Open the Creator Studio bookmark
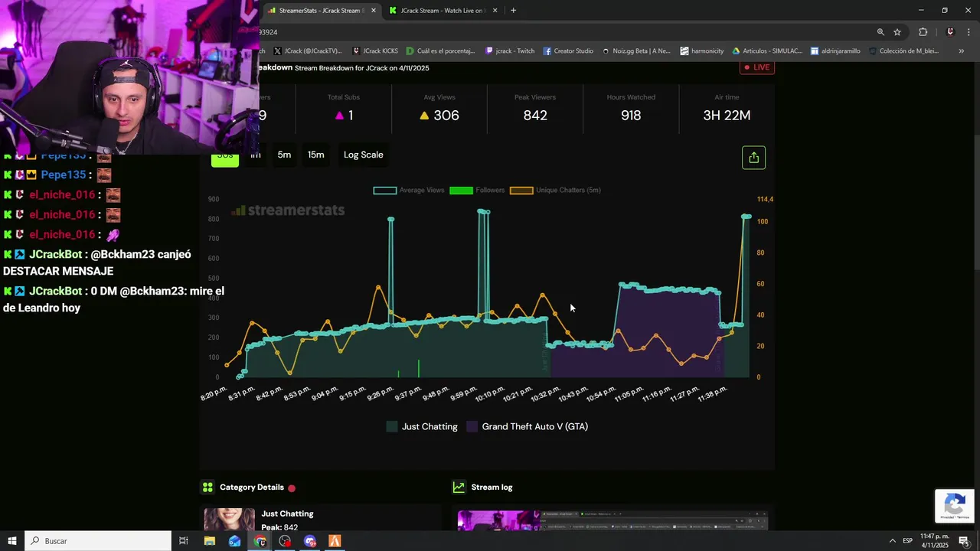This screenshot has width=980, height=551. click(568, 51)
